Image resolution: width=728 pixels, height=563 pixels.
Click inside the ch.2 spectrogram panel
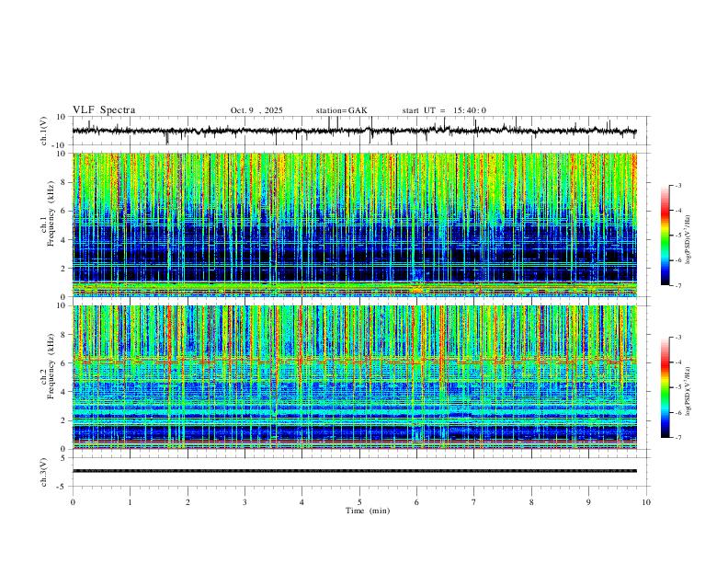point(354,377)
